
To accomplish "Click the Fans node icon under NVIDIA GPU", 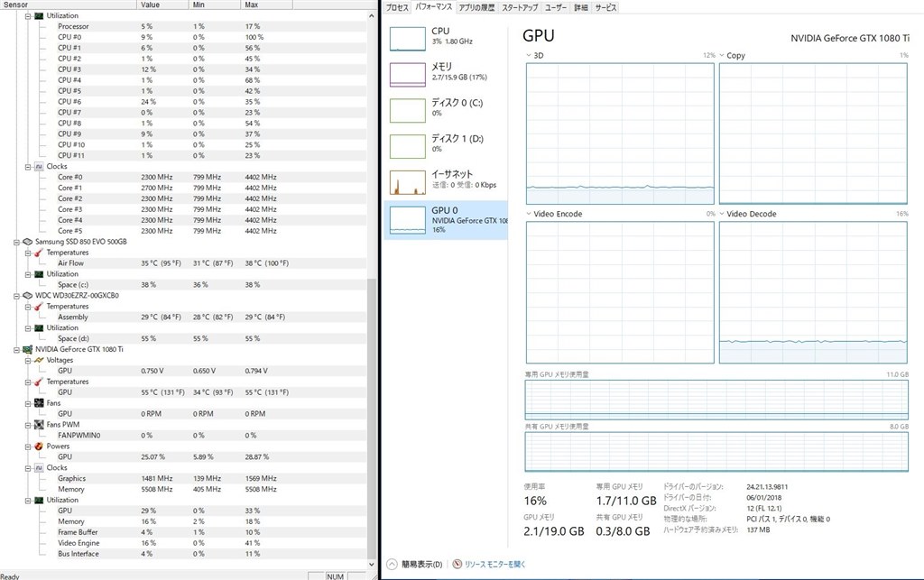I will pos(39,403).
